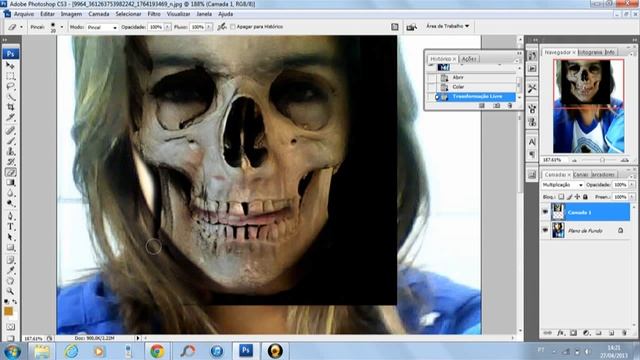
Task: Select the Clone Stamp tool
Action: coord(10,151)
